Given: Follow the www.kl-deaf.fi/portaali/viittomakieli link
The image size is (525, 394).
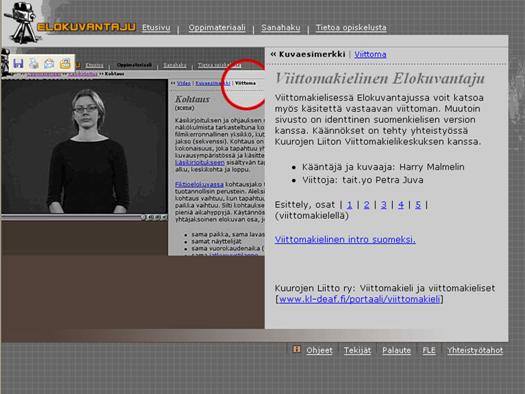Looking at the screenshot, I should [x=360, y=299].
